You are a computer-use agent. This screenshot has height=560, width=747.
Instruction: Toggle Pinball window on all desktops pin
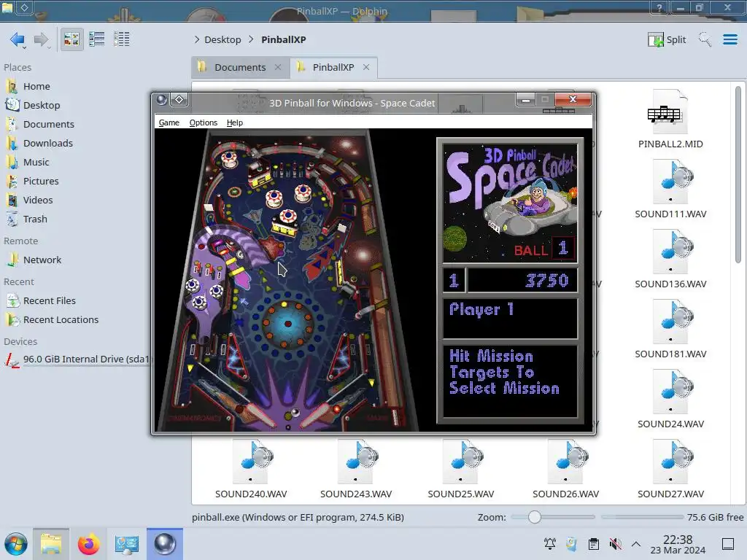pos(179,99)
